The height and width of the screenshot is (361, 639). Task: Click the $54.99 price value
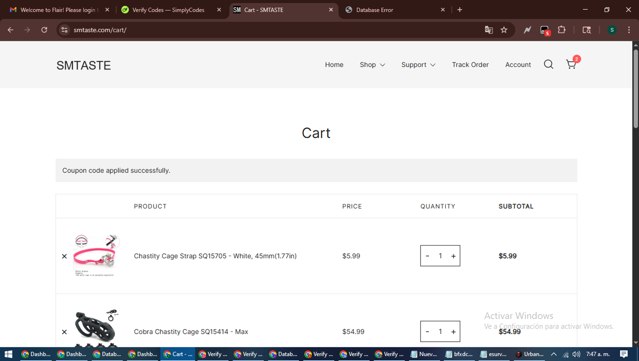tap(353, 332)
